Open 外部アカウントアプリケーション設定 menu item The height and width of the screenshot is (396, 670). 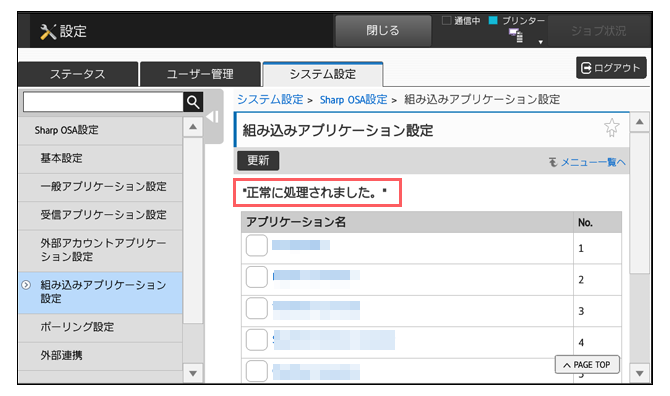click(100, 250)
